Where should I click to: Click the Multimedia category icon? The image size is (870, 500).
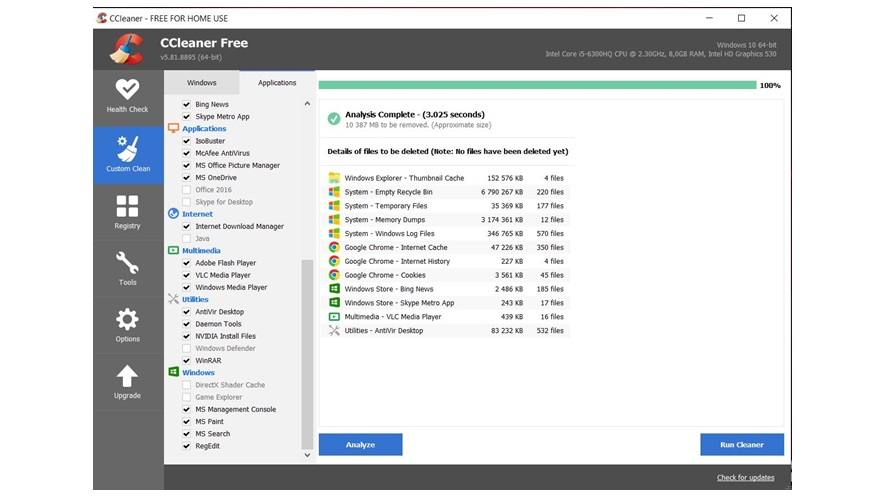[173, 250]
